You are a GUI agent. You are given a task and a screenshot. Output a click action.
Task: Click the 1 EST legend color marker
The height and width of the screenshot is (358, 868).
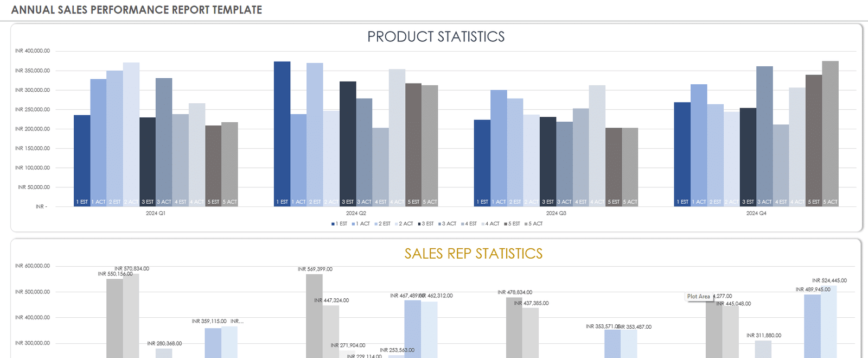coord(333,224)
